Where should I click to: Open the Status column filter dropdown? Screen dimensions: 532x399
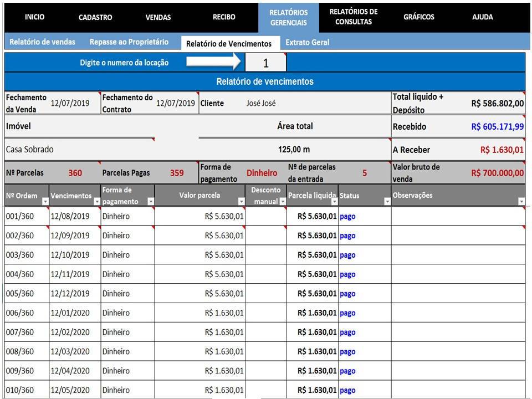pyautogui.click(x=387, y=202)
